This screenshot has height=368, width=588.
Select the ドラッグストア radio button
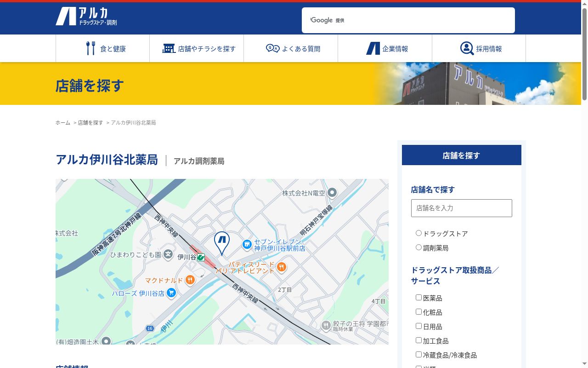point(418,233)
